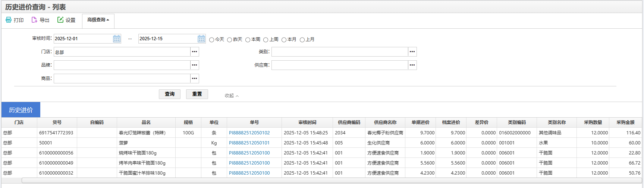Open category selector ellipsis button
This screenshot has width=644, height=188.
coord(412,52)
